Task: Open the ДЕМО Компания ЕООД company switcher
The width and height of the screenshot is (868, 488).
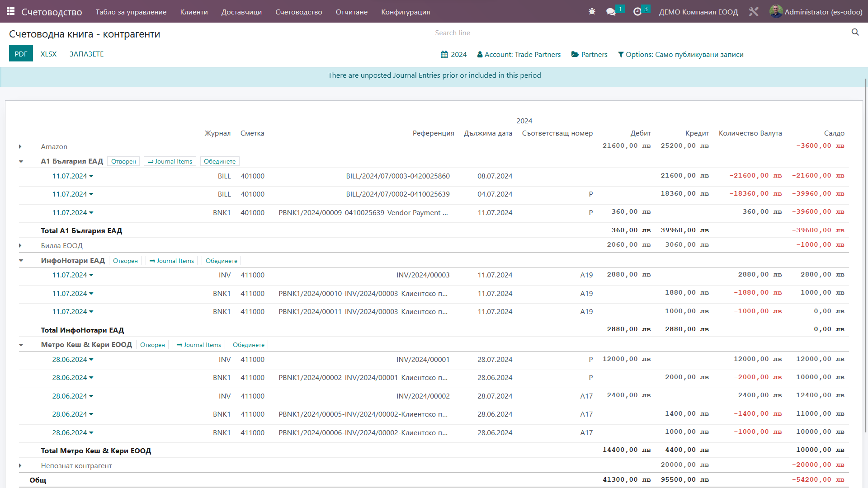Action: [x=698, y=12]
